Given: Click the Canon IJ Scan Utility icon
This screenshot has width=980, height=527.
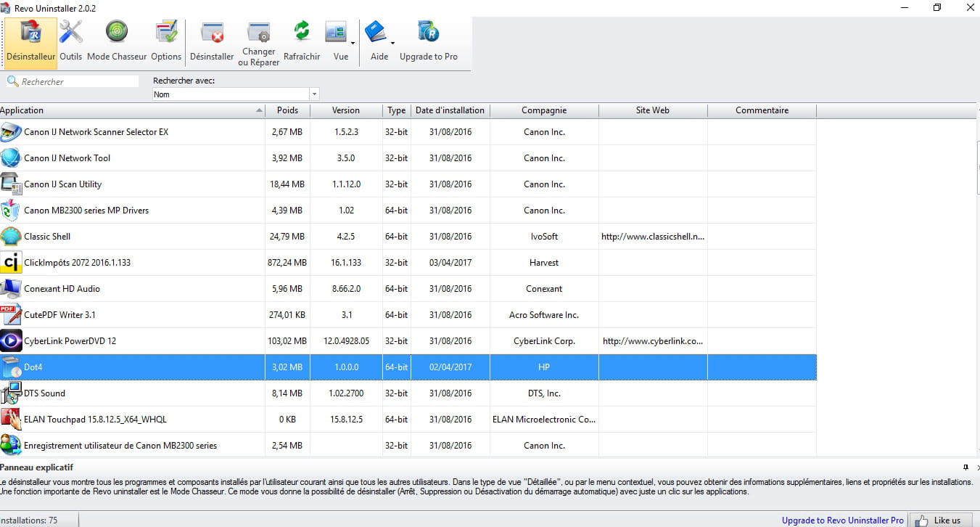Looking at the screenshot, I should [x=11, y=184].
